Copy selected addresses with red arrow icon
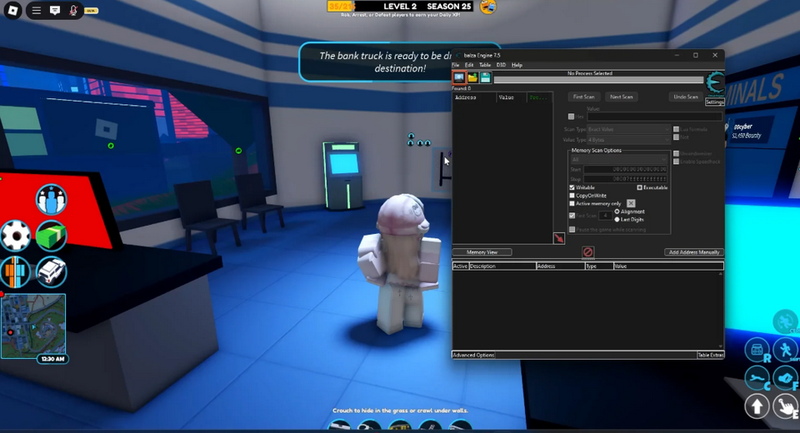800x433 pixels. (x=559, y=238)
